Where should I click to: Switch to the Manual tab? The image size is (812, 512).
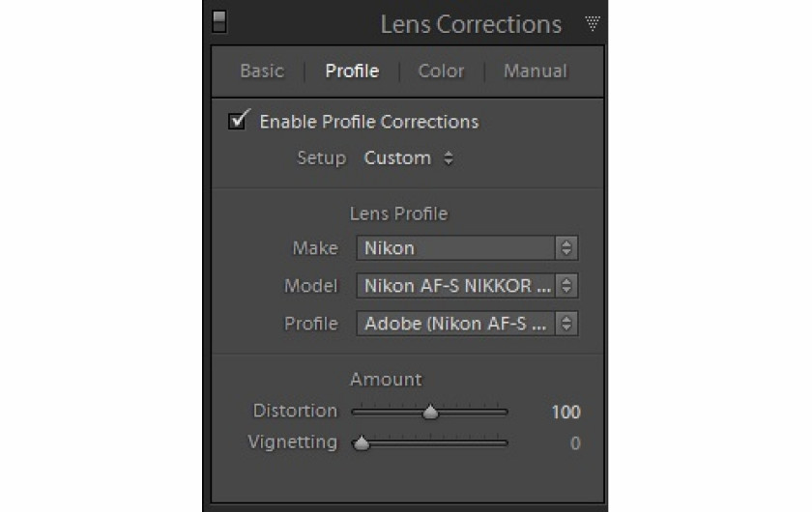pos(536,71)
